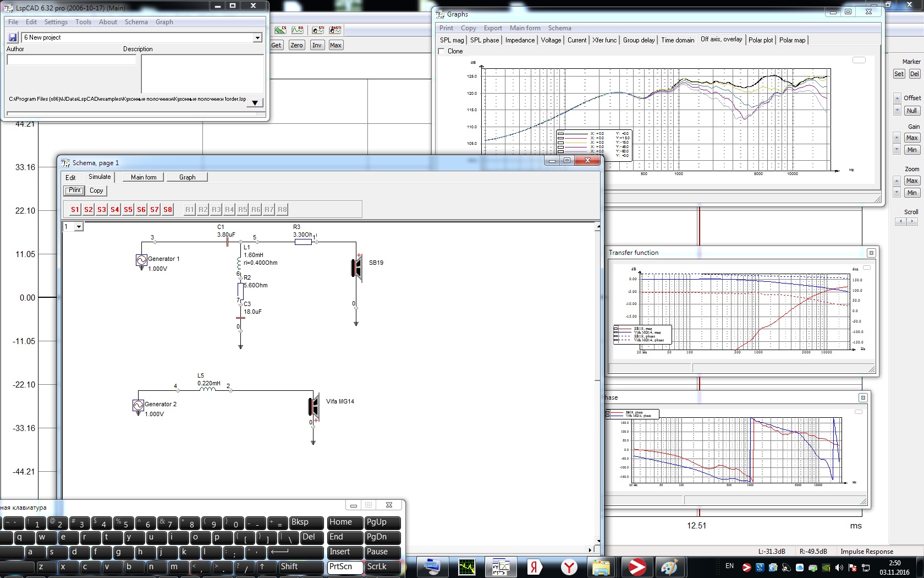Click the Scroll left arrow
Viewport: 924px width, 578px height.
click(900, 221)
